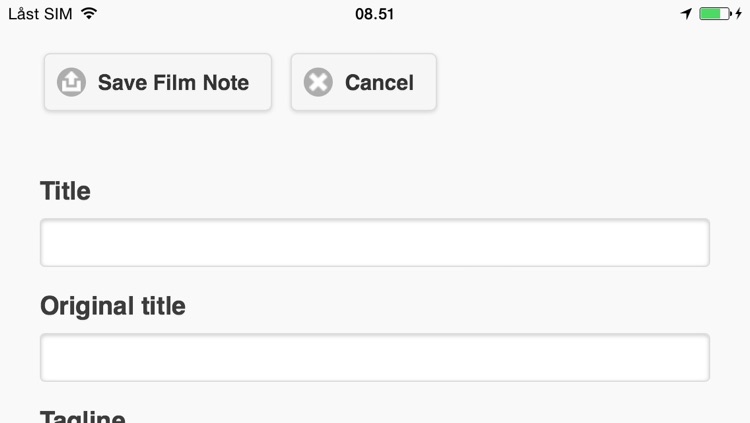Tap the Låst SIM carrier text
The width and height of the screenshot is (750, 423).
click(x=40, y=14)
